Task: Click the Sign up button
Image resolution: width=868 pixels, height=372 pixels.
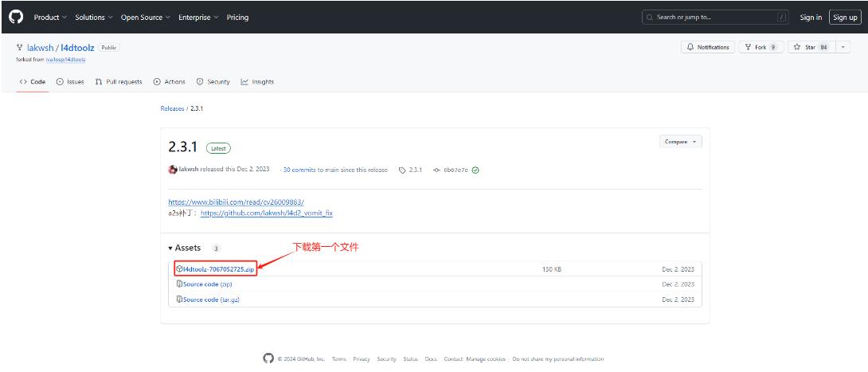Action: point(845,18)
